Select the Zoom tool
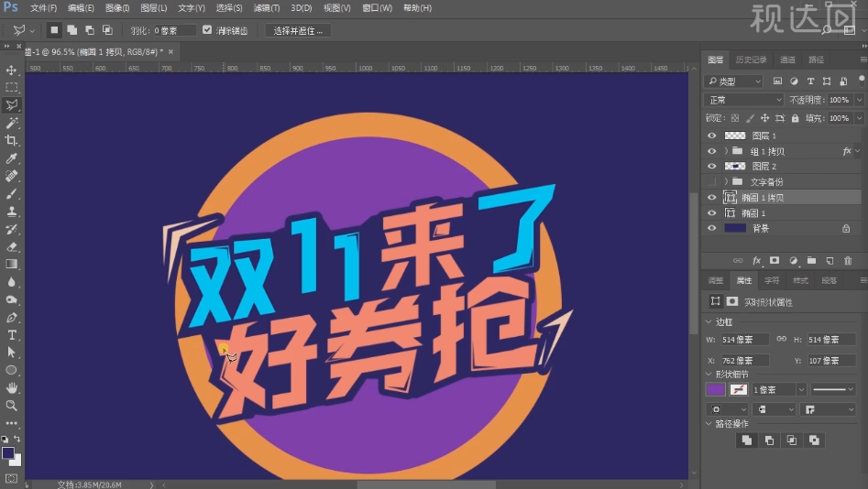This screenshot has height=489, width=868. tap(11, 406)
